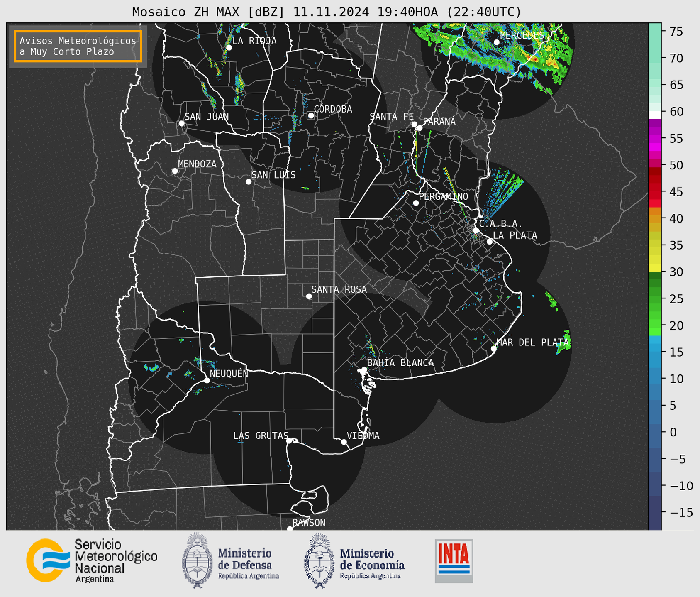Select the LA RIOJA city label
This screenshot has height=597, width=700.
coord(254,41)
